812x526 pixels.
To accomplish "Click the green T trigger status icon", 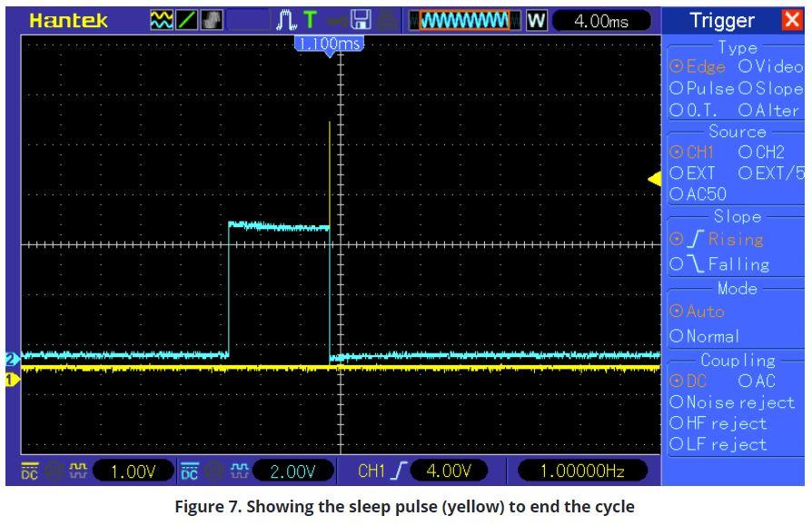I will [x=310, y=20].
